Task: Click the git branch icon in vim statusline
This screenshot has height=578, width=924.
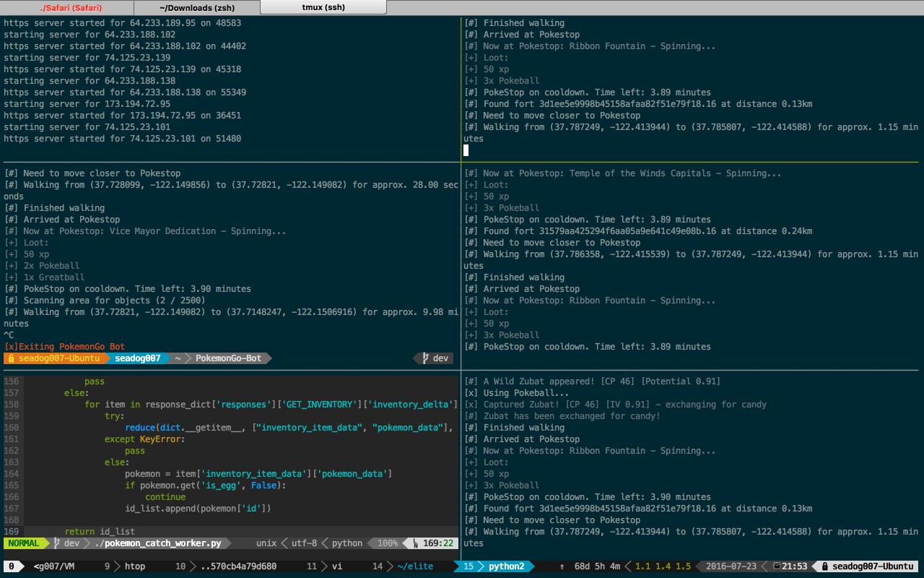Action: point(56,543)
